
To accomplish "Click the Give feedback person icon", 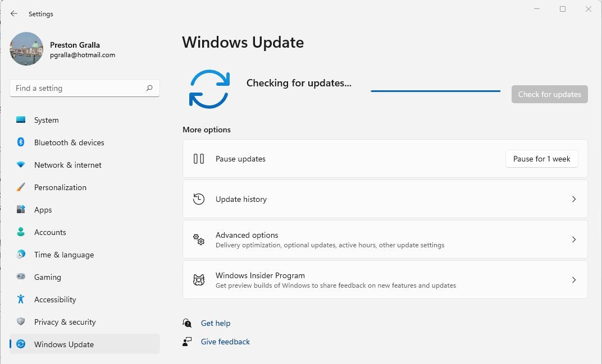I will pos(187,342).
